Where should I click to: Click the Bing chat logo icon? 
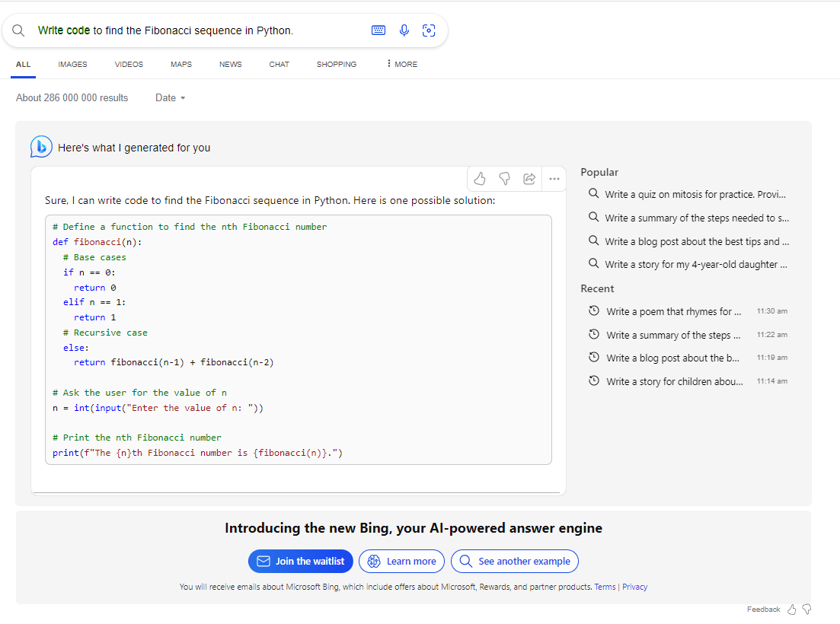(x=41, y=147)
